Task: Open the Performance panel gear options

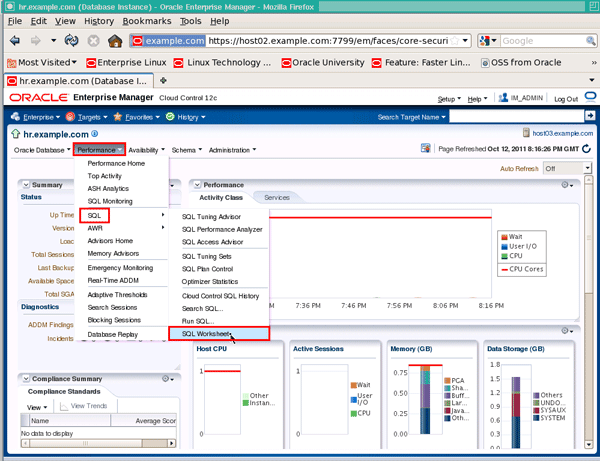Action: pyautogui.click(x=567, y=185)
